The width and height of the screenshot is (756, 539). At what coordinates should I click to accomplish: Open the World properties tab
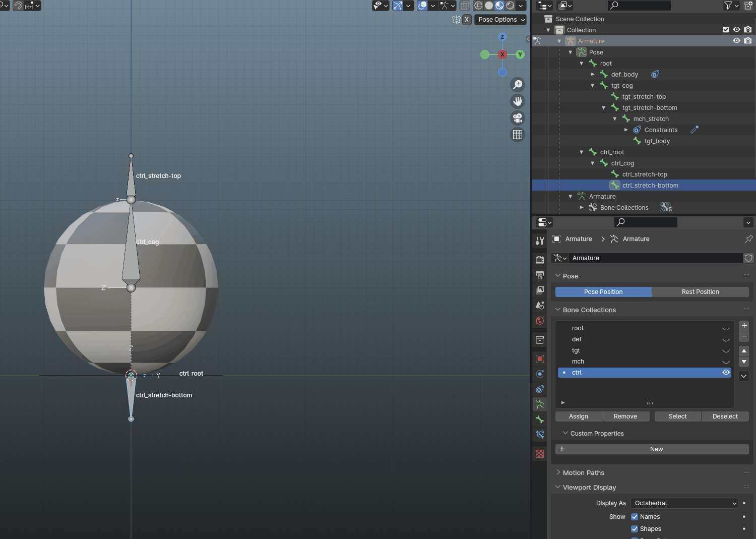540,321
